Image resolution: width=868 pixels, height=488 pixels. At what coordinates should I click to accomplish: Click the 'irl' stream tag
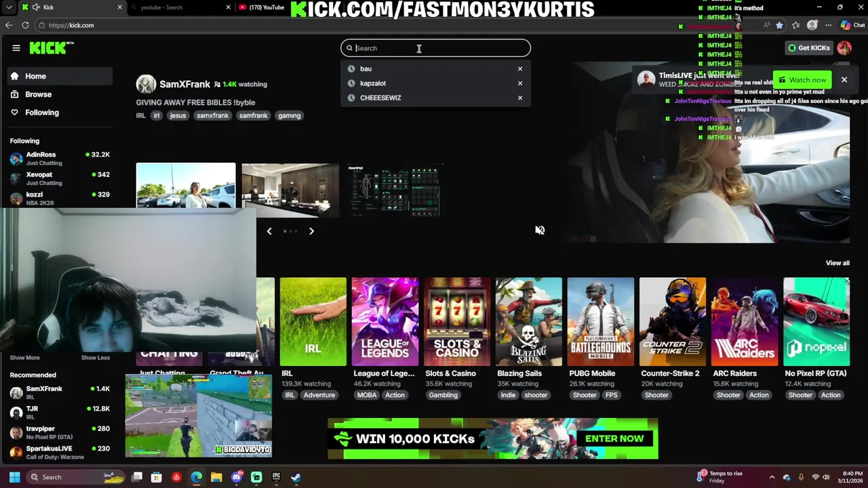[157, 115]
